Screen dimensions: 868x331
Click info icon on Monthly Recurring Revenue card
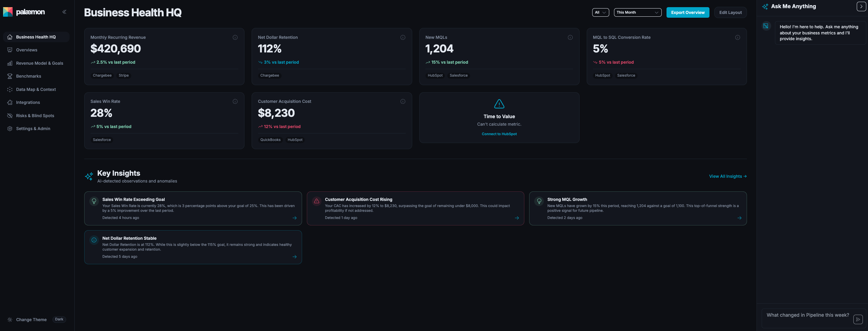(235, 37)
